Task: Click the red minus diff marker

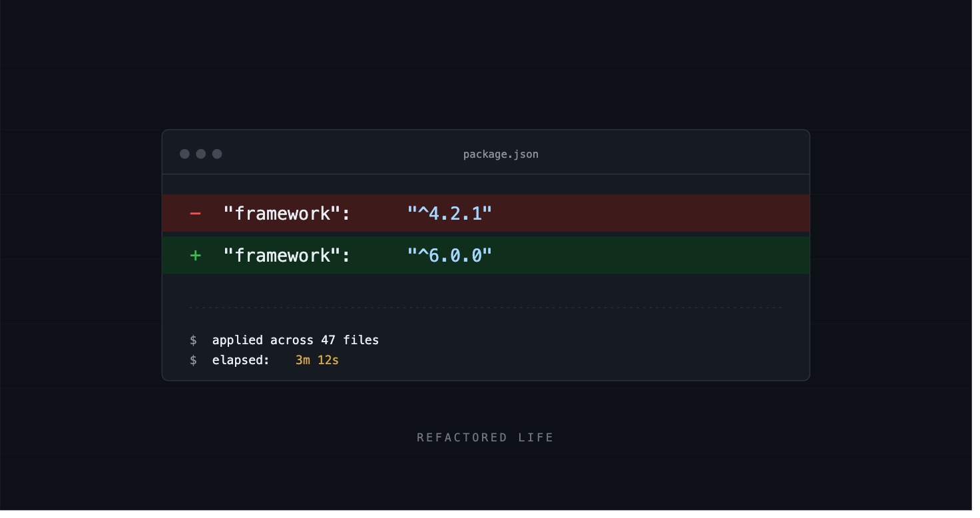Action: 195,214
